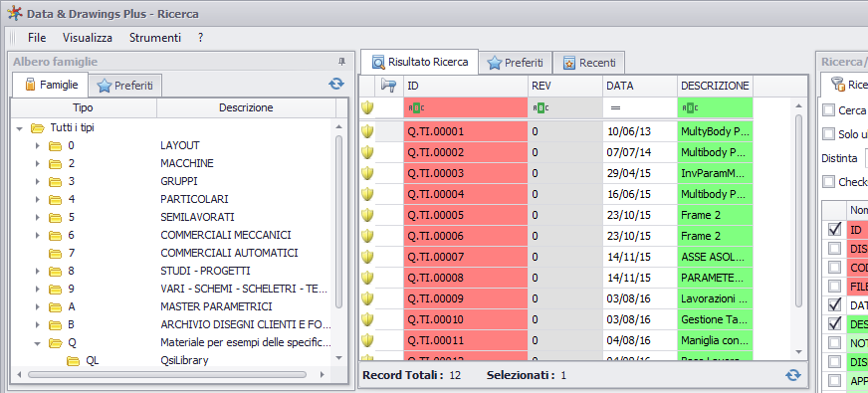The width and height of the screenshot is (868, 393).
Task: Click DESCRIZIONE column filter condition icon
Action: 689,107
